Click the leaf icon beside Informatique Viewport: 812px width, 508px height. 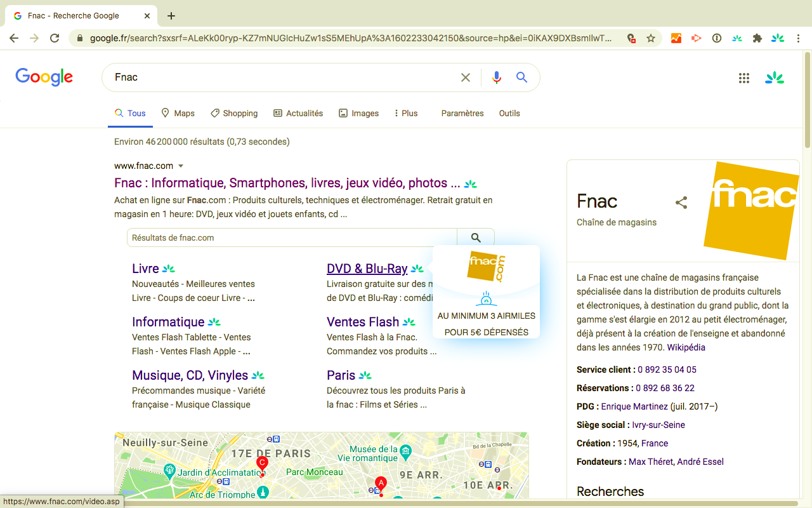coord(214,322)
